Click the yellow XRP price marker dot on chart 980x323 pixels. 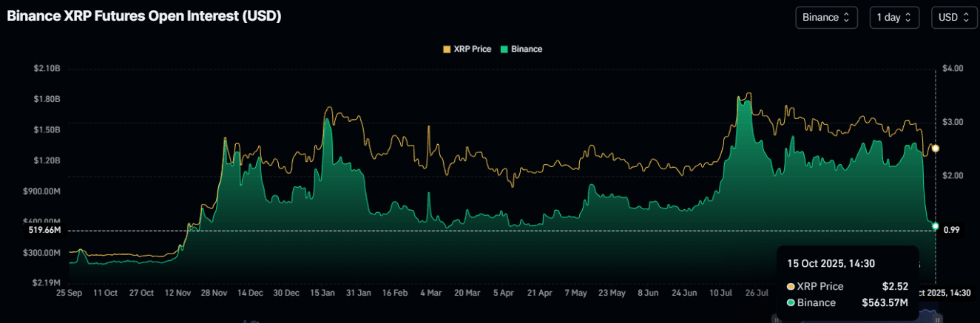point(936,149)
